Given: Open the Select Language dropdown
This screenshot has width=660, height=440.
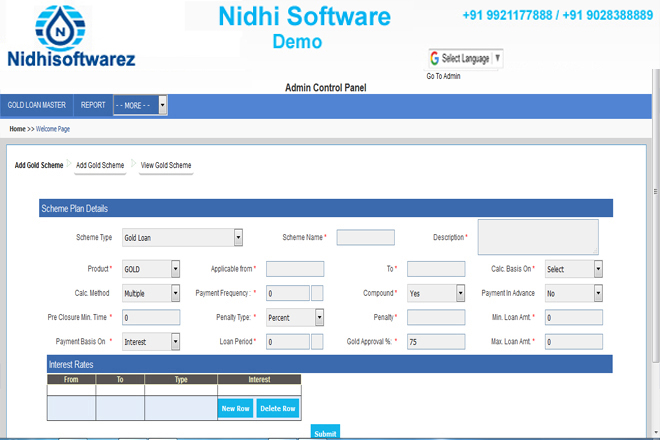Looking at the screenshot, I should click(466, 58).
